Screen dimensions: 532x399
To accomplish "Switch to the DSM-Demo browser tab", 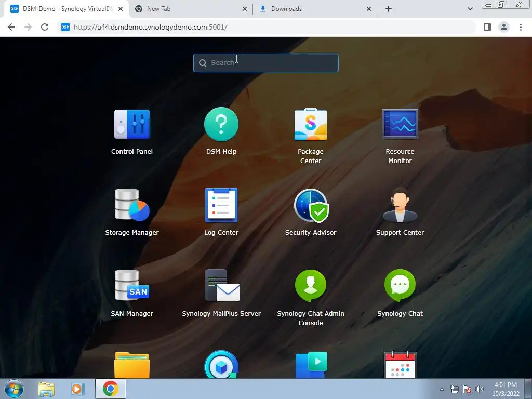I will click(x=66, y=9).
